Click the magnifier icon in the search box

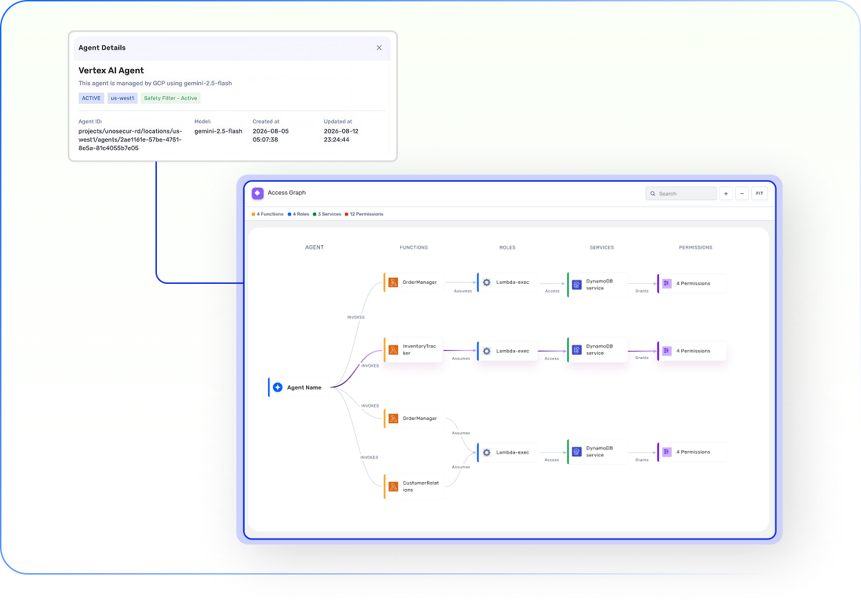point(652,194)
